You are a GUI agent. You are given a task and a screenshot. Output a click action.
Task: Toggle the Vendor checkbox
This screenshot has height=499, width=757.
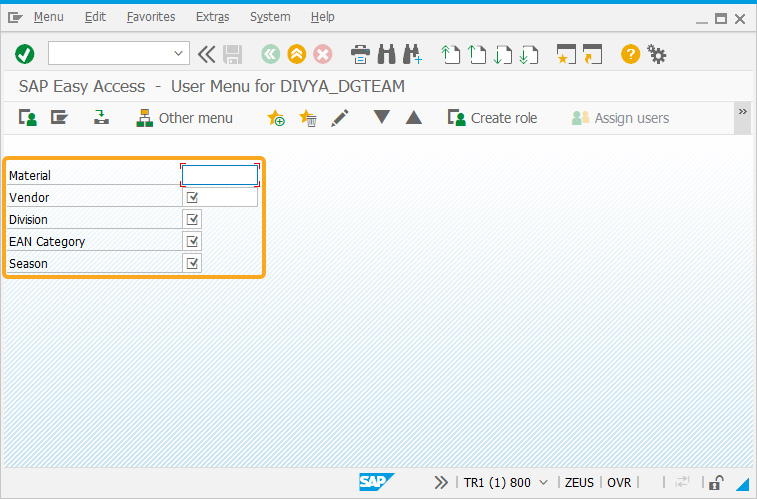coord(192,197)
